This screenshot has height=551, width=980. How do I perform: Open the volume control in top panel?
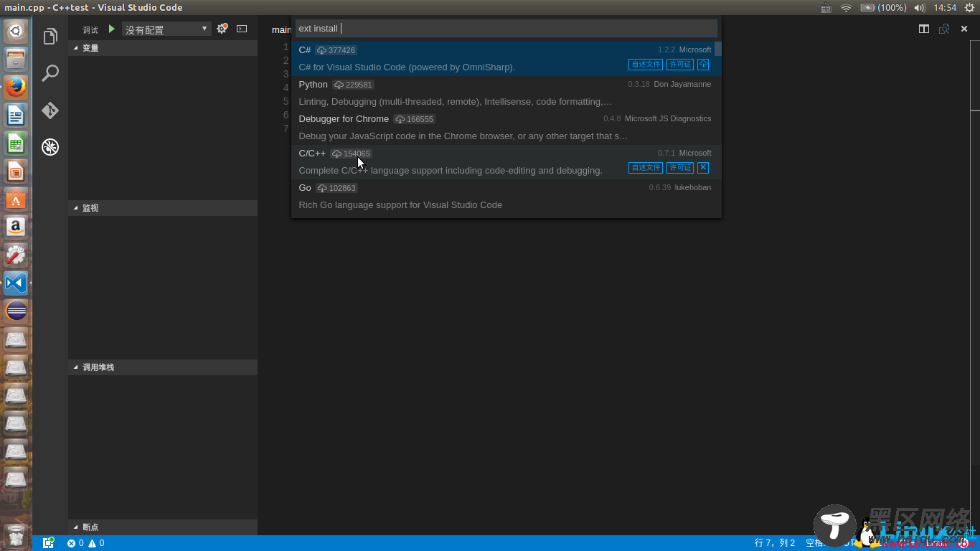pyautogui.click(x=920, y=8)
